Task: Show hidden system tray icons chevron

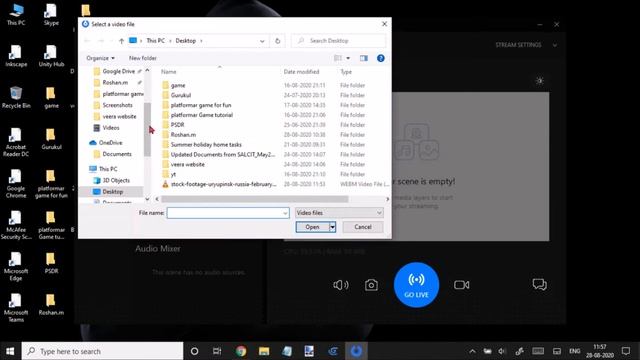Action: click(x=472, y=351)
